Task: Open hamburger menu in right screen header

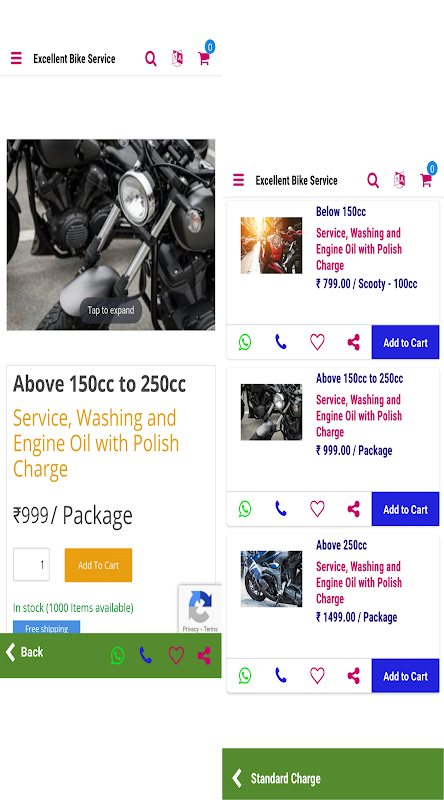Action: click(x=238, y=180)
